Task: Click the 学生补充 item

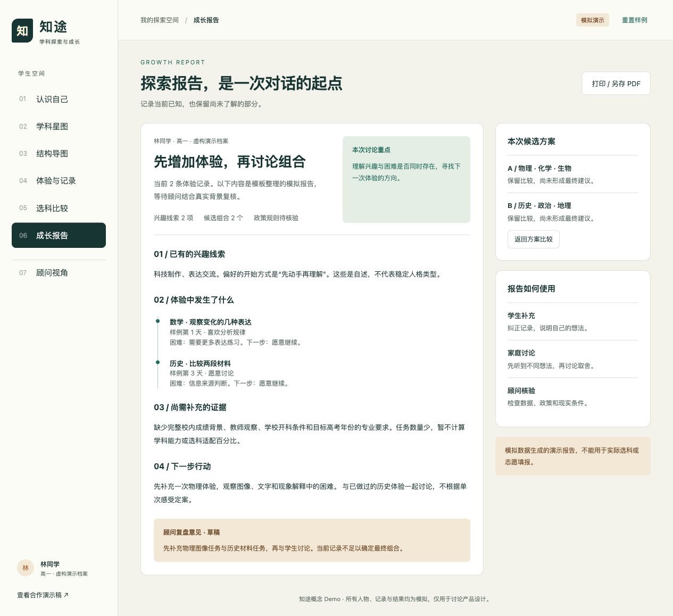Action: pos(573,321)
